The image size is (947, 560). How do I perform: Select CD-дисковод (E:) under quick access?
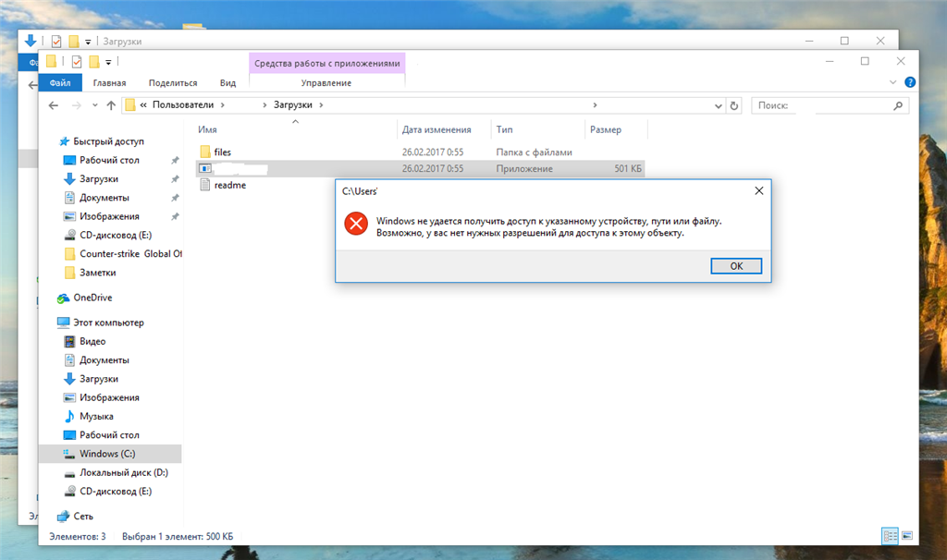116,235
